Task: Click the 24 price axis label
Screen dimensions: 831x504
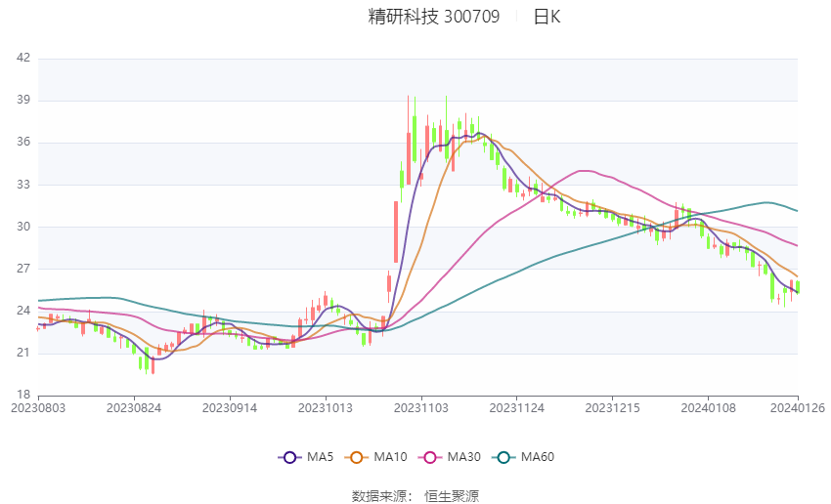Action: 23,311
